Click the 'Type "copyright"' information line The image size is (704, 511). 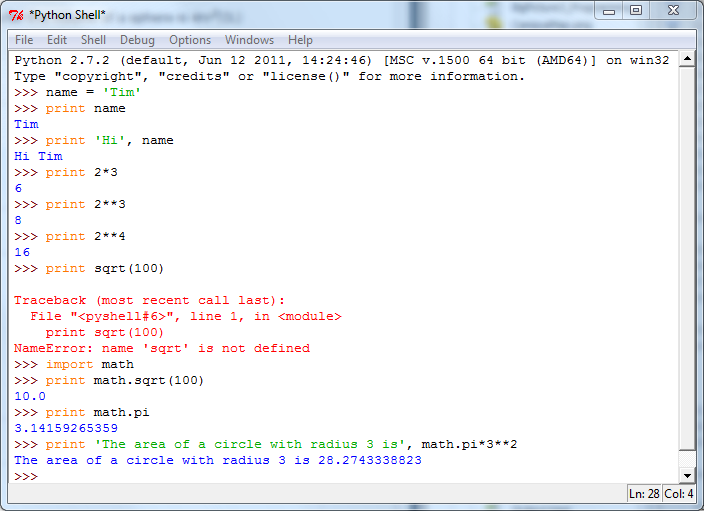[x=269, y=76]
